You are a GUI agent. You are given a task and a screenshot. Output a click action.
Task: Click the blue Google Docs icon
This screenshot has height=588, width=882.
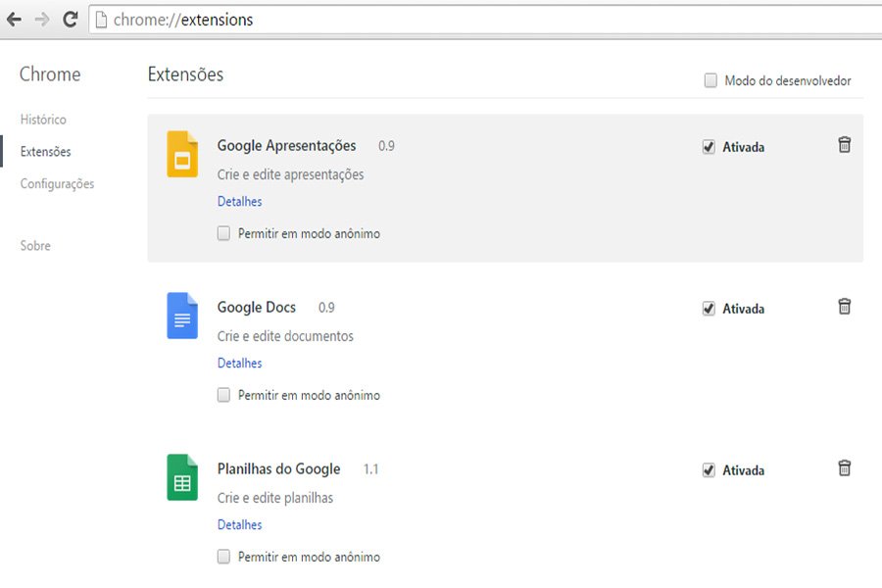click(182, 316)
